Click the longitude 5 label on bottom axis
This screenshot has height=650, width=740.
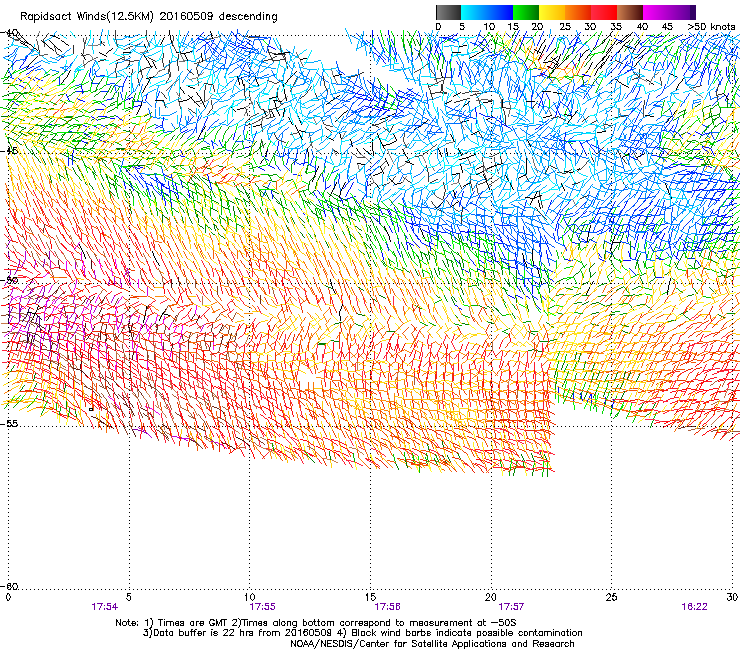128,598
